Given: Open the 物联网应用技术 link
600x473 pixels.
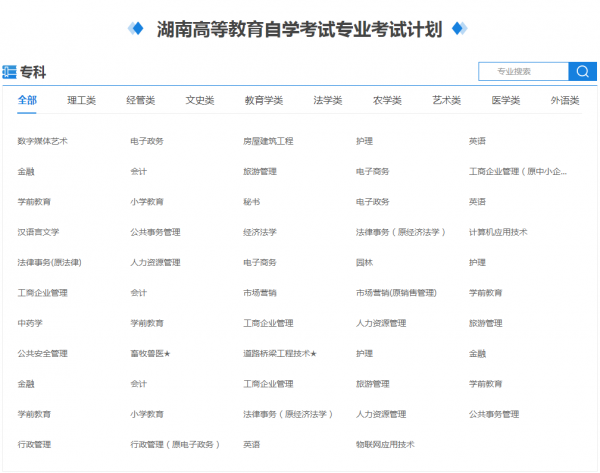Looking at the screenshot, I should [x=385, y=445].
